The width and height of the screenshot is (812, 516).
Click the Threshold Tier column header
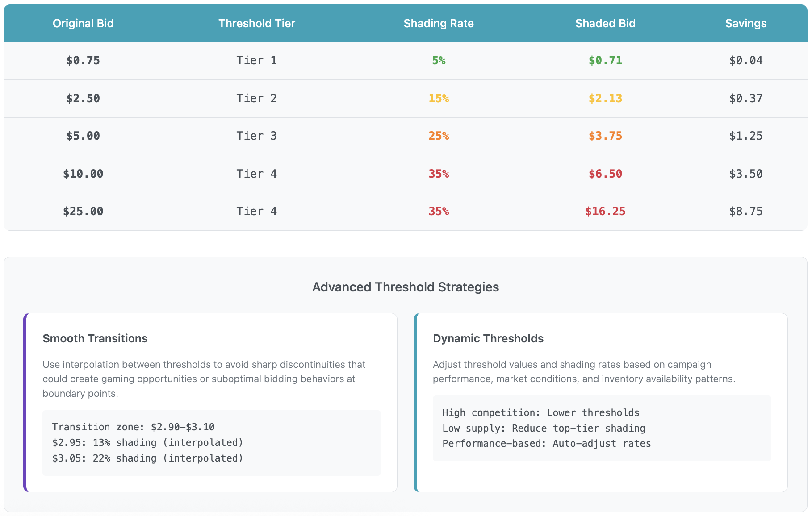click(x=257, y=23)
